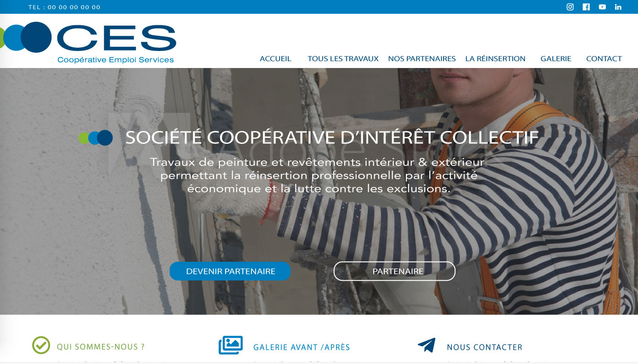Open the Nos partenaires menu item
This screenshot has width=638, height=364.
pyautogui.click(x=422, y=59)
